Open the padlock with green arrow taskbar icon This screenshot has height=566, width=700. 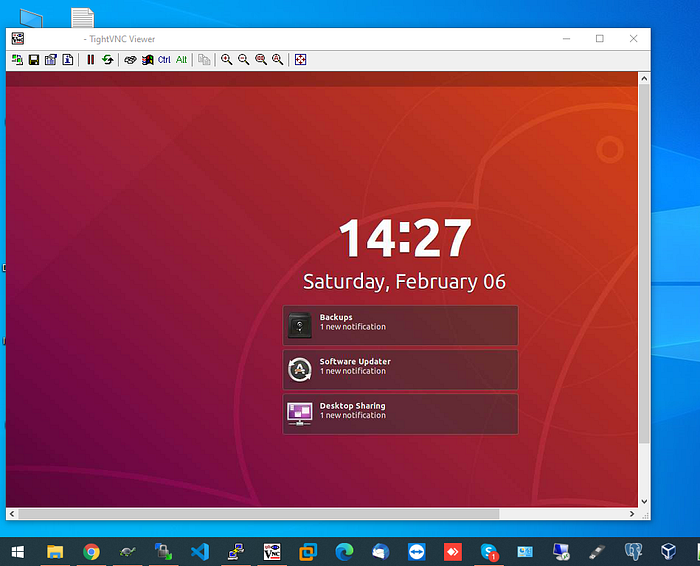[164, 552]
